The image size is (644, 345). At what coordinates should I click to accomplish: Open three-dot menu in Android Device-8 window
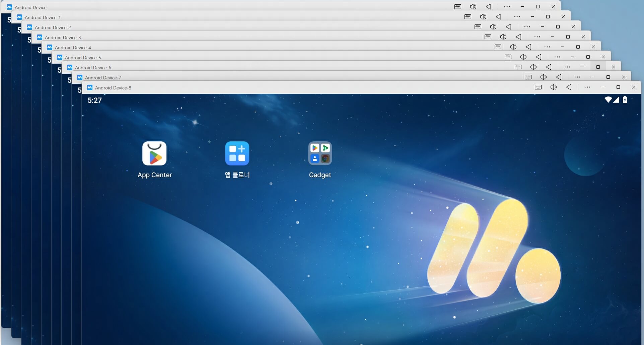pos(587,87)
